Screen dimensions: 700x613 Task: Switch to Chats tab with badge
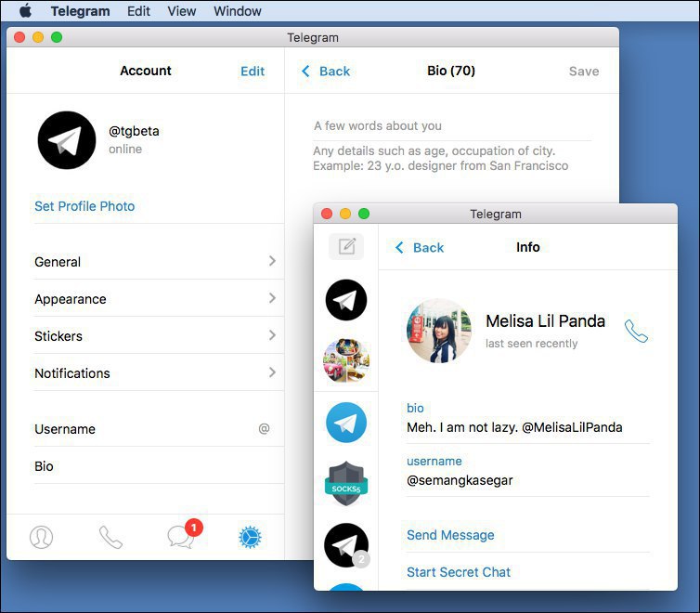pos(184,534)
